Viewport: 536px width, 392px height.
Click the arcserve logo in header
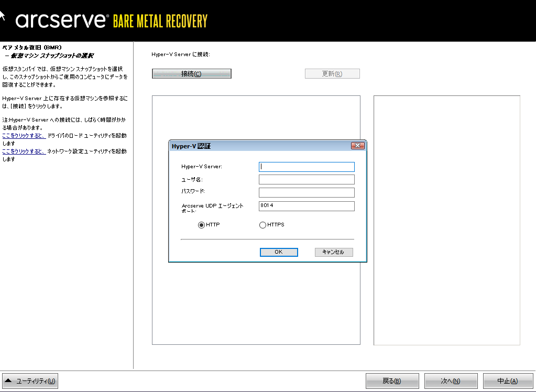(x=62, y=20)
